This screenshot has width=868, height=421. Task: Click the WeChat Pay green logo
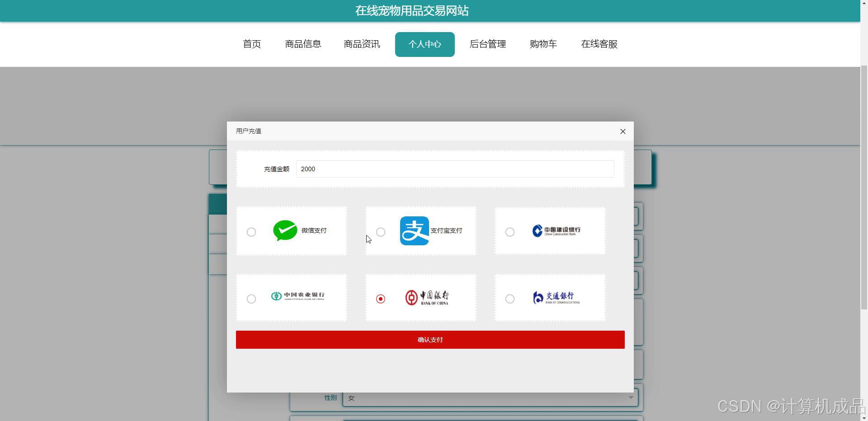[x=285, y=230]
